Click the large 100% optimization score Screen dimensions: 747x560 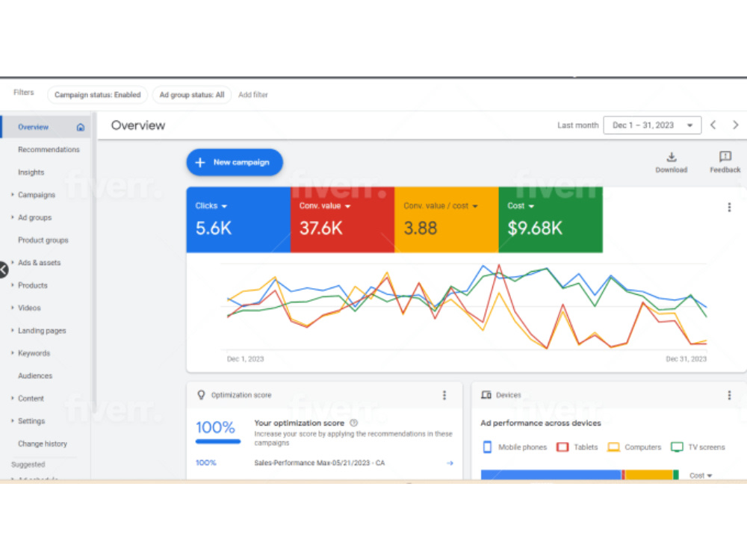point(215,427)
